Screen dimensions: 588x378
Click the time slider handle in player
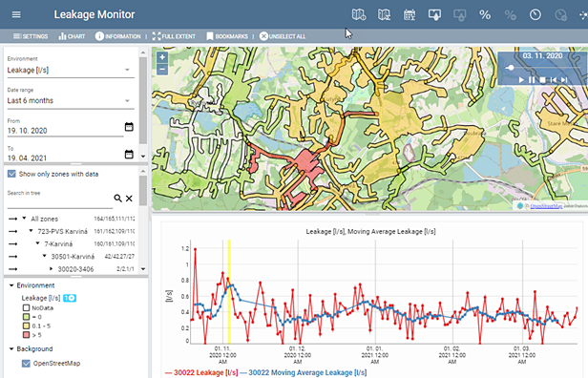(x=511, y=68)
